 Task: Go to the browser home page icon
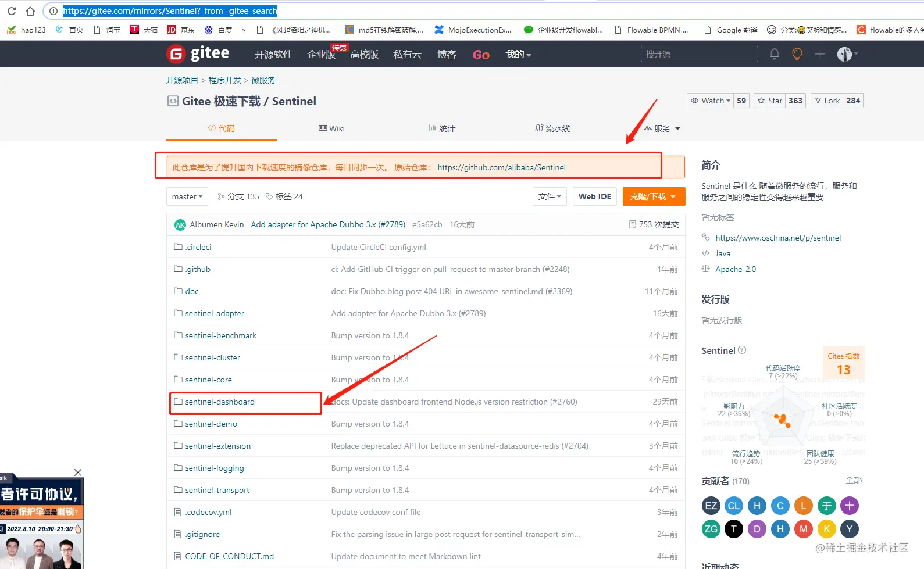tap(30, 11)
